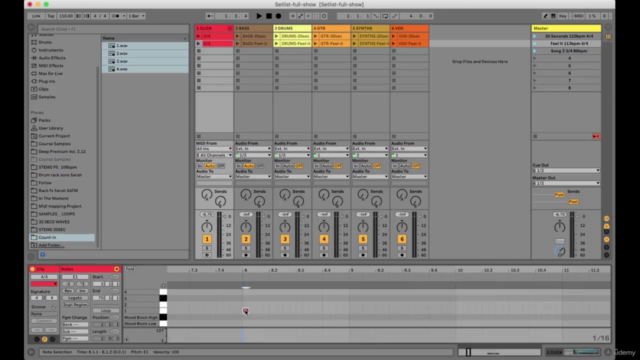Click the Rev button in Notes box
The image size is (640, 360).
[x=68, y=291]
